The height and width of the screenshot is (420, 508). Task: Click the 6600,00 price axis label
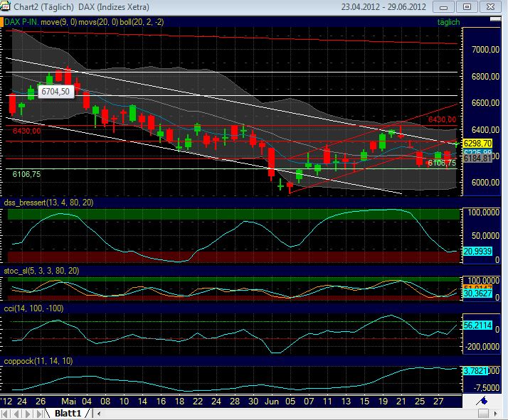[x=485, y=103]
